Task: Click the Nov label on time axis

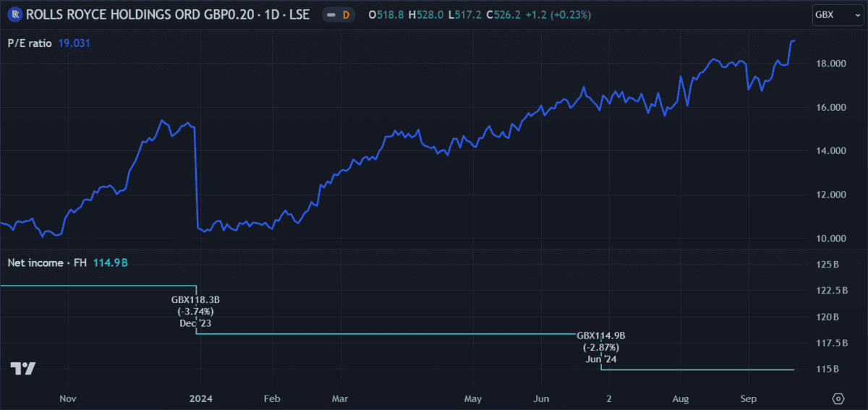Action: (x=67, y=398)
